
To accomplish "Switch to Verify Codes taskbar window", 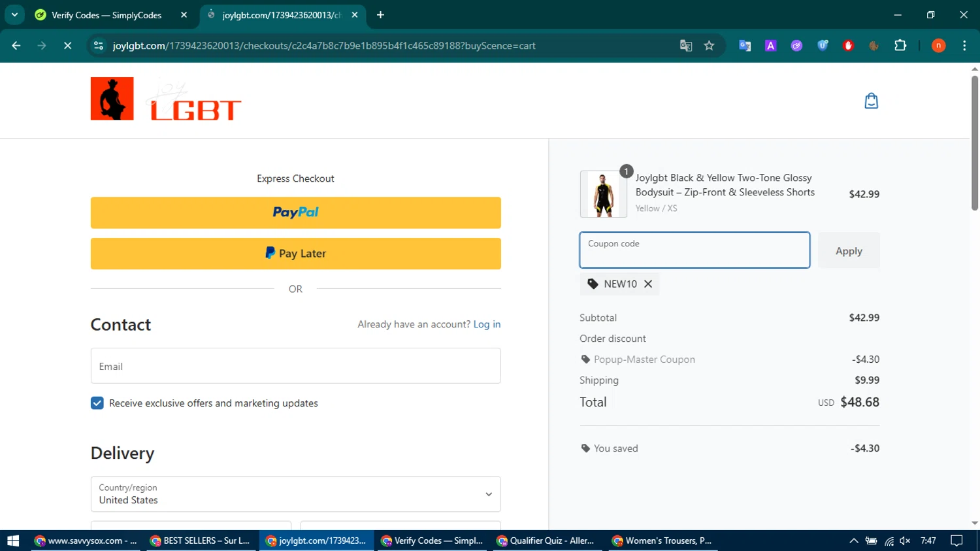I will click(431, 541).
